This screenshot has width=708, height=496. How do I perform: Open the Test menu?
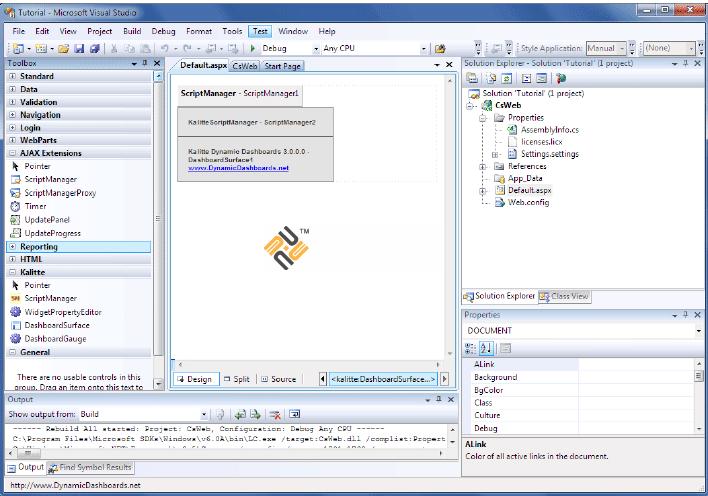click(260, 31)
